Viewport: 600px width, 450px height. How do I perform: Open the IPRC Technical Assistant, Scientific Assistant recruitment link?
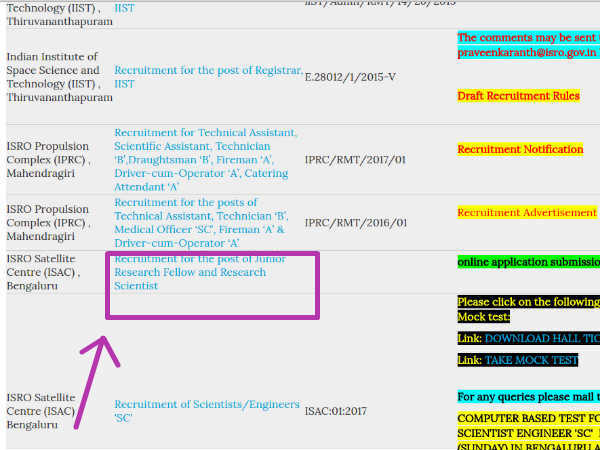[206, 160]
